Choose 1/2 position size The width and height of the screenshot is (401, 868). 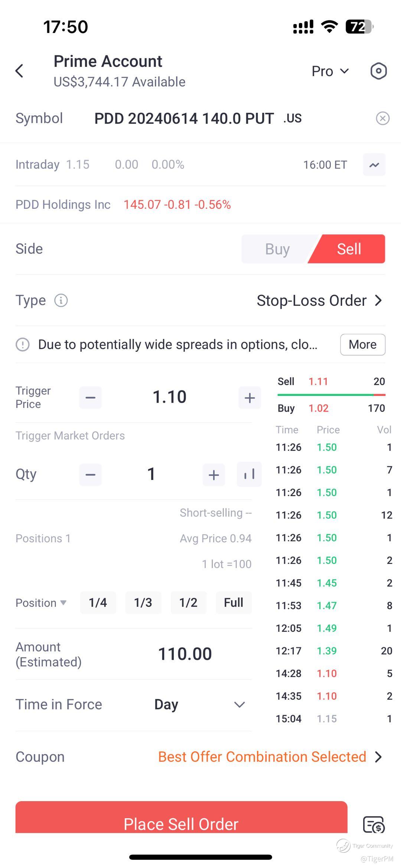188,602
